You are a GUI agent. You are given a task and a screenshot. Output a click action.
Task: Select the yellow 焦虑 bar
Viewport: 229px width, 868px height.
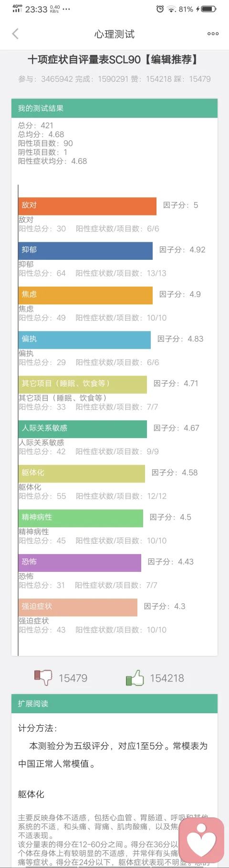[x=85, y=295]
